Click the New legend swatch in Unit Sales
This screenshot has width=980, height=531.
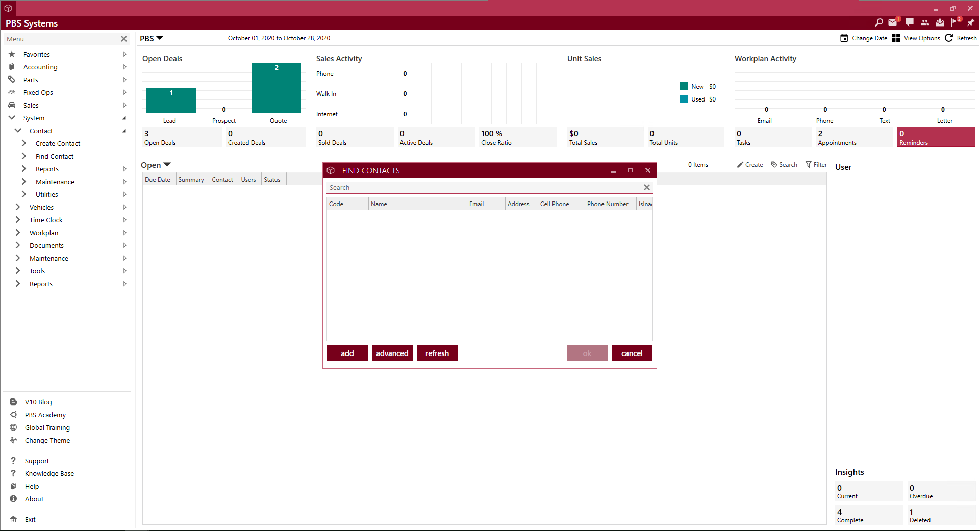[684, 86]
